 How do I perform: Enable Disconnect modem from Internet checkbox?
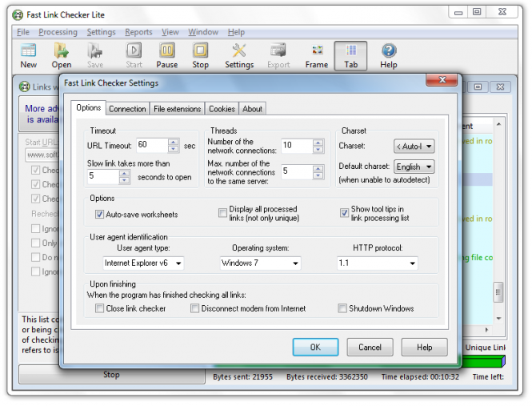[194, 308]
